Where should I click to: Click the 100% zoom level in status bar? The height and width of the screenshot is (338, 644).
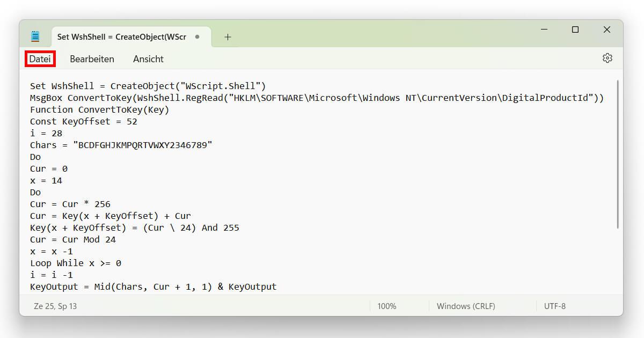click(386, 306)
